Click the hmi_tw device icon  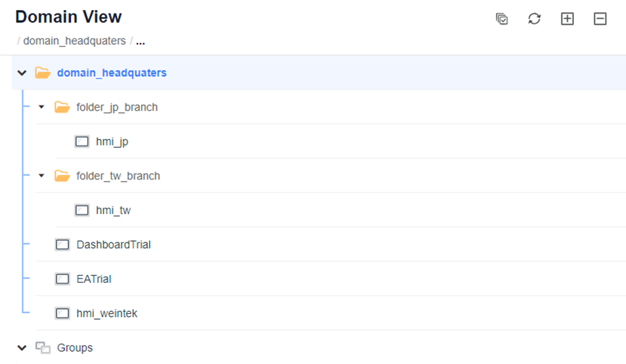pyautogui.click(x=82, y=210)
